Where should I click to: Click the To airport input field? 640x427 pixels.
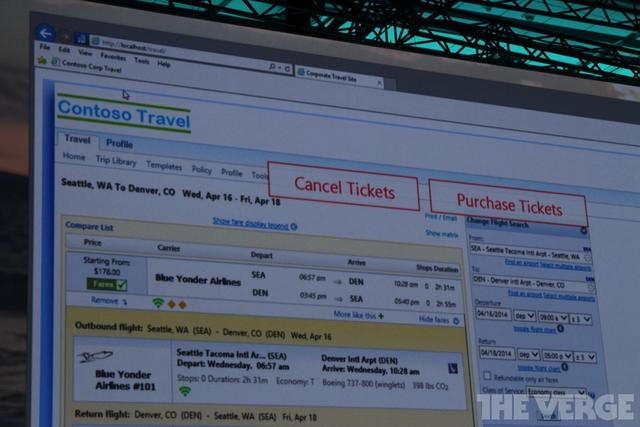coord(533,283)
